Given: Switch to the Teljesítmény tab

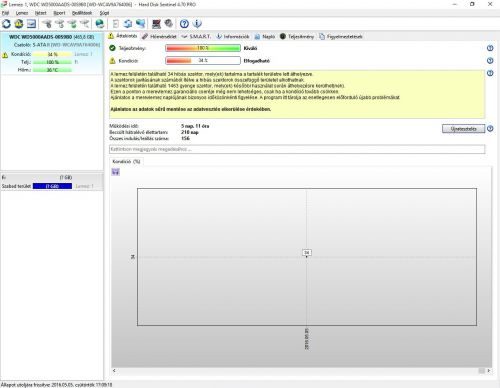Looking at the screenshot, I should point(297,36).
